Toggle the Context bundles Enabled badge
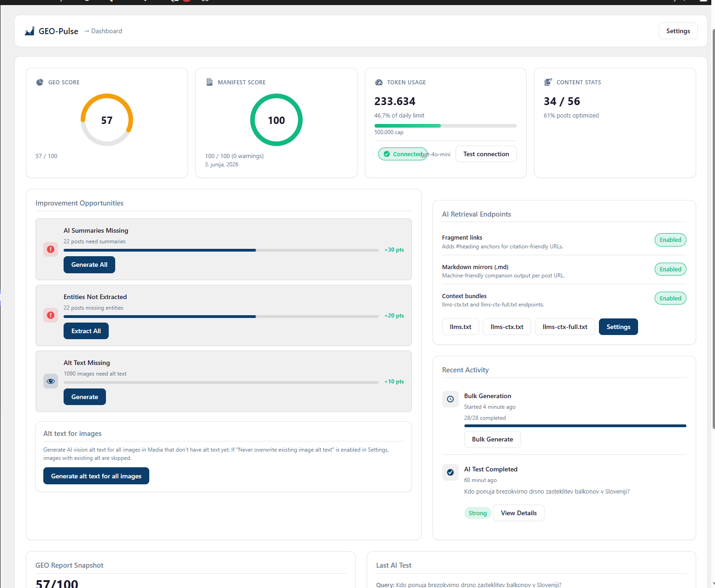 coord(670,298)
